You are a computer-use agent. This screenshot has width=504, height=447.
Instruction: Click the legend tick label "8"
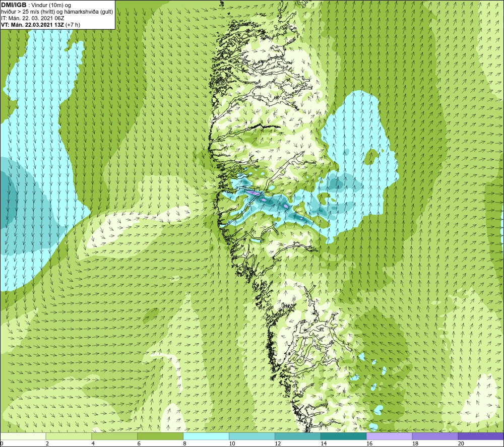pyautogui.click(x=185, y=443)
